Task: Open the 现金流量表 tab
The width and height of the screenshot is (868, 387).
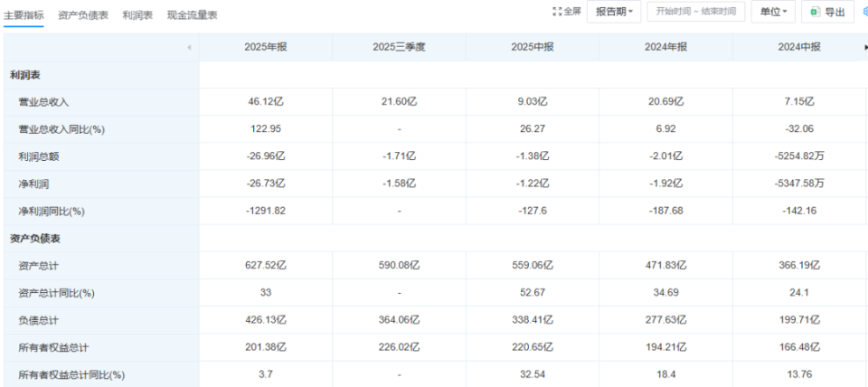Action: (x=192, y=15)
